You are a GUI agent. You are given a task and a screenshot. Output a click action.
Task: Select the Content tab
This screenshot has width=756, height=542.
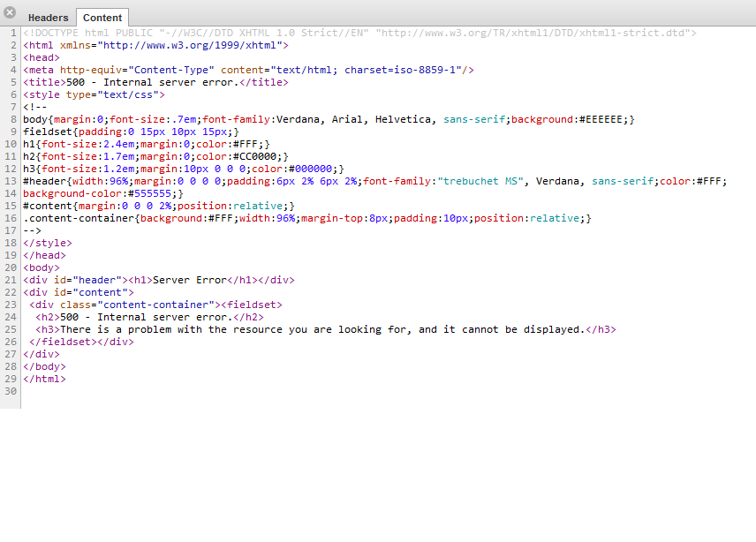click(x=102, y=18)
